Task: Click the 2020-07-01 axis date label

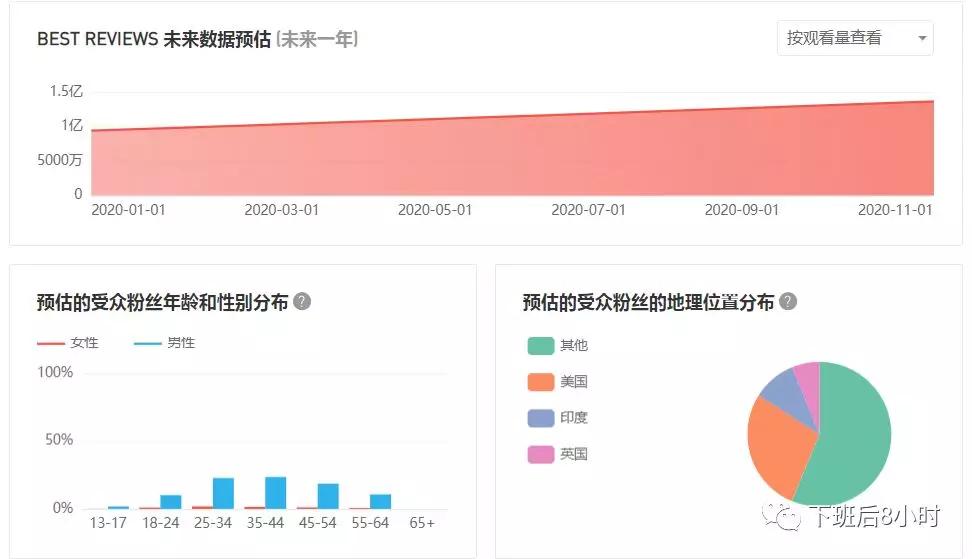Action: [x=588, y=210]
